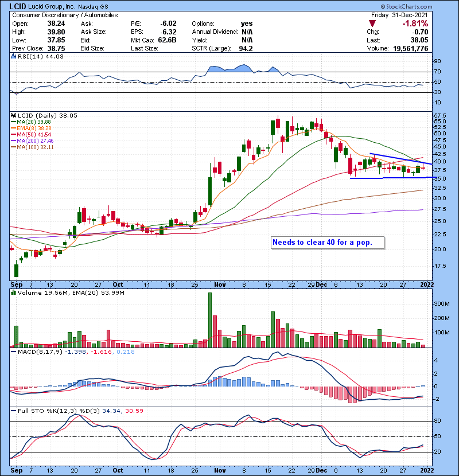Click the MACD histogram value 0.218

[126, 352]
